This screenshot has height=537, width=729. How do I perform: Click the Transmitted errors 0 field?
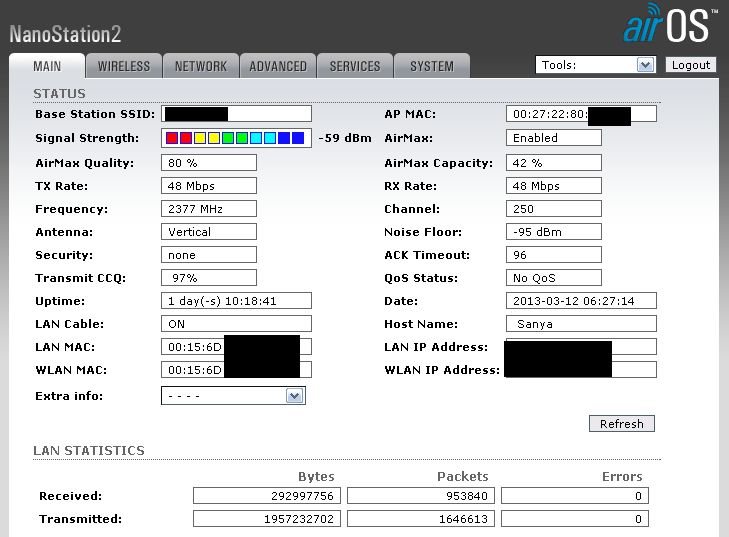pos(575,518)
